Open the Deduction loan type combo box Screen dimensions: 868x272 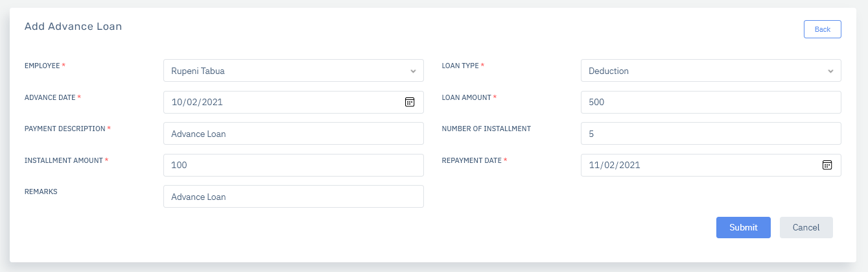(x=711, y=71)
